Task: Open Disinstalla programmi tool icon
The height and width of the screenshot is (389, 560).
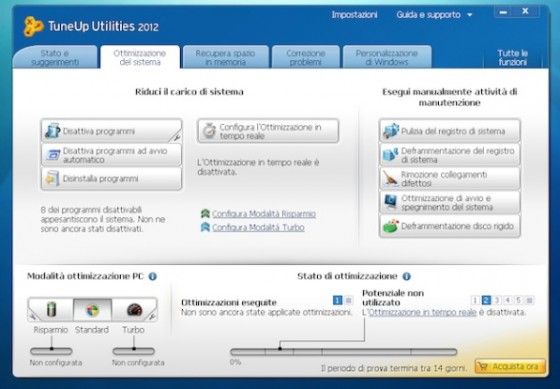Action: click(x=52, y=178)
